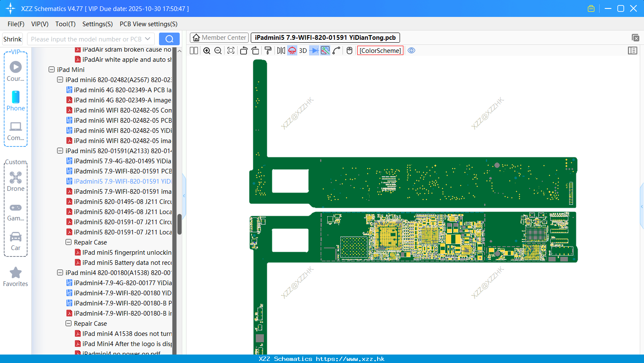Image resolution: width=644 pixels, height=363 pixels.
Task: Open the File(F) menu
Action: [16, 24]
